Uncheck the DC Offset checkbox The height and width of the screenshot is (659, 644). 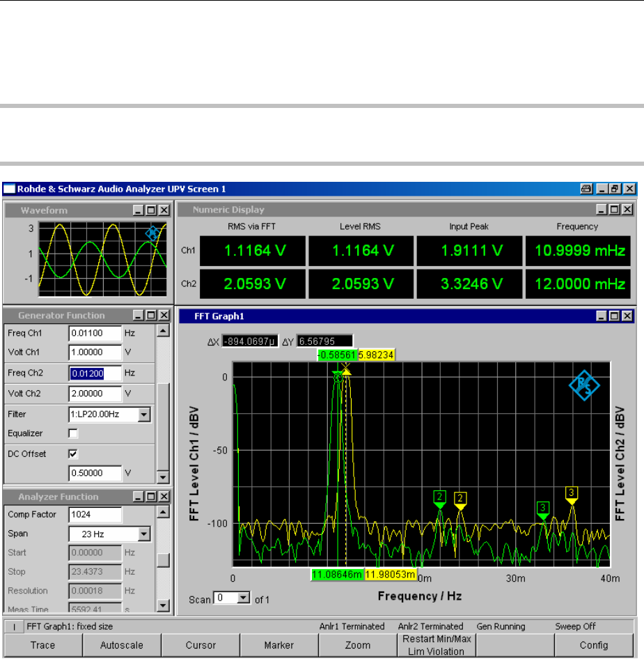point(74,453)
